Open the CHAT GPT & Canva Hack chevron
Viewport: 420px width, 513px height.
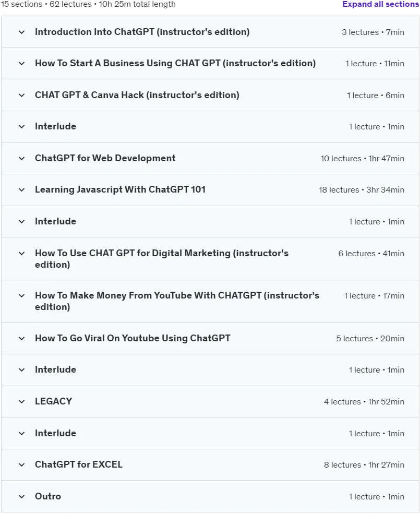point(21,95)
